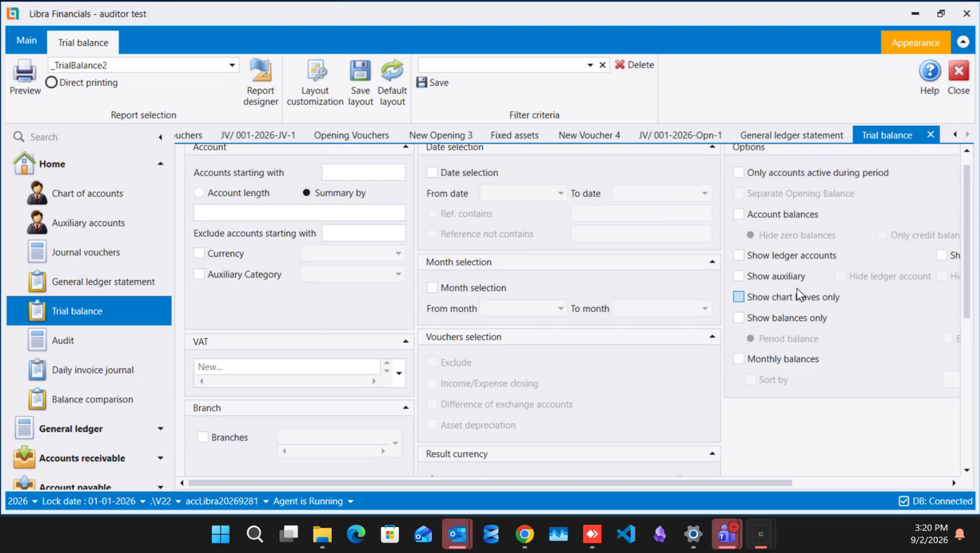Open the filter criteria dropdown

tap(590, 65)
